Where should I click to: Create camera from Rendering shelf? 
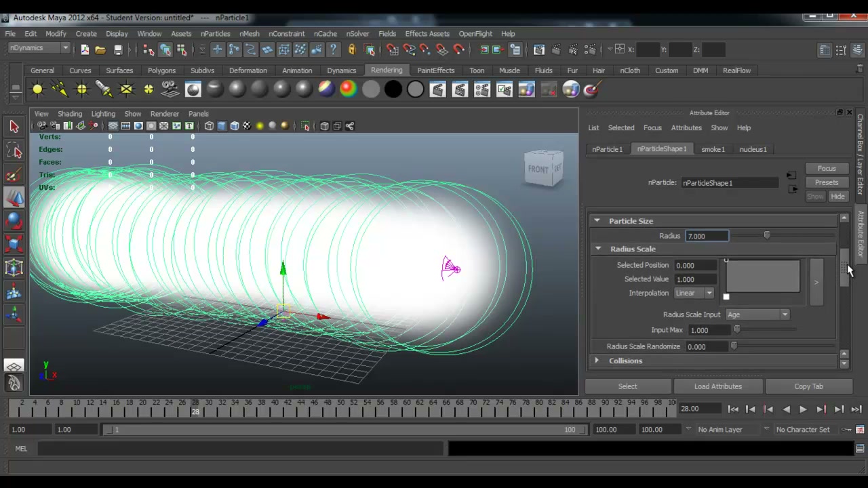[x=170, y=89]
